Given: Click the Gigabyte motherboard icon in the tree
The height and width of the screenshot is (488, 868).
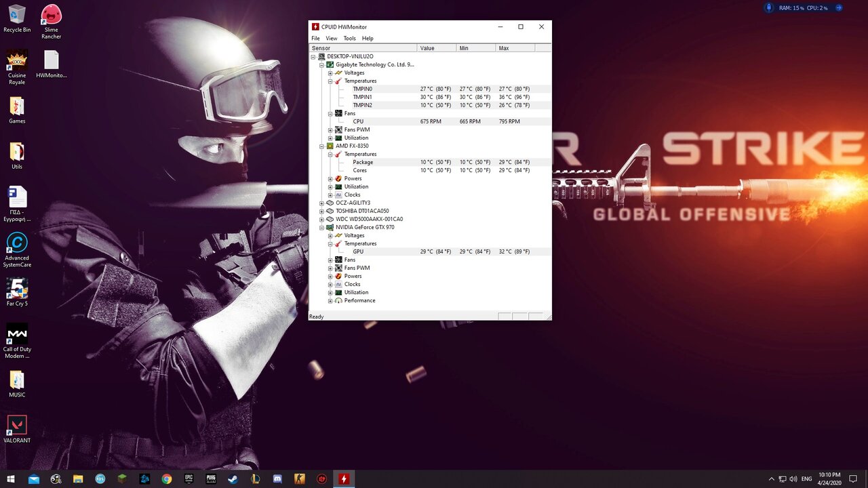Looking at the screenshot, I should tap(330, 64).
